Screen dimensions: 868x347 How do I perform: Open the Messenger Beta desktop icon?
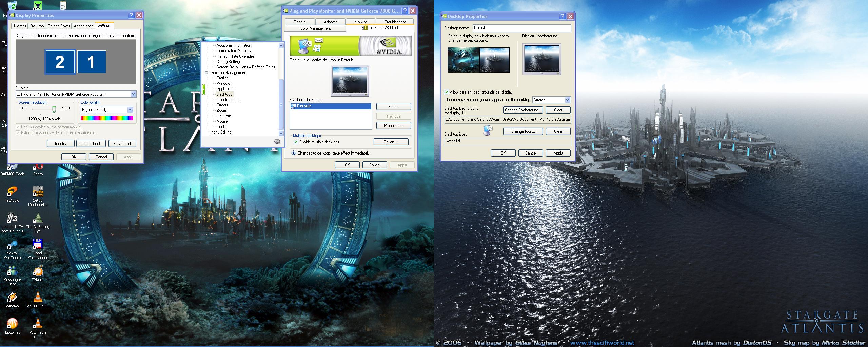coord(12,275)
